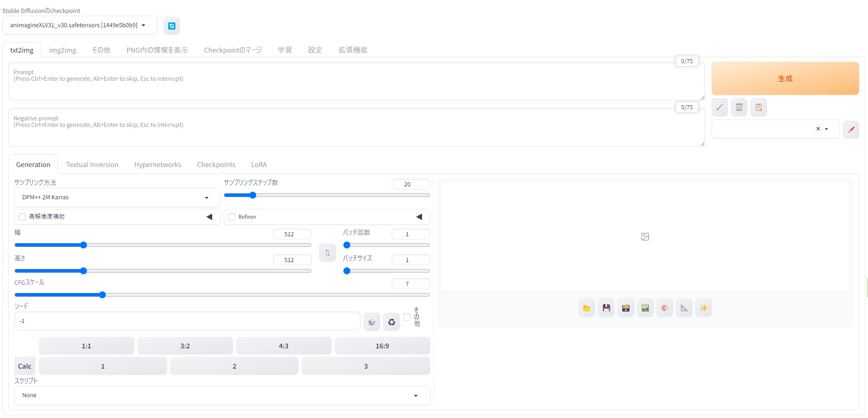Adjust the バッチサイズ slider
868x418 pixels.
386,271
